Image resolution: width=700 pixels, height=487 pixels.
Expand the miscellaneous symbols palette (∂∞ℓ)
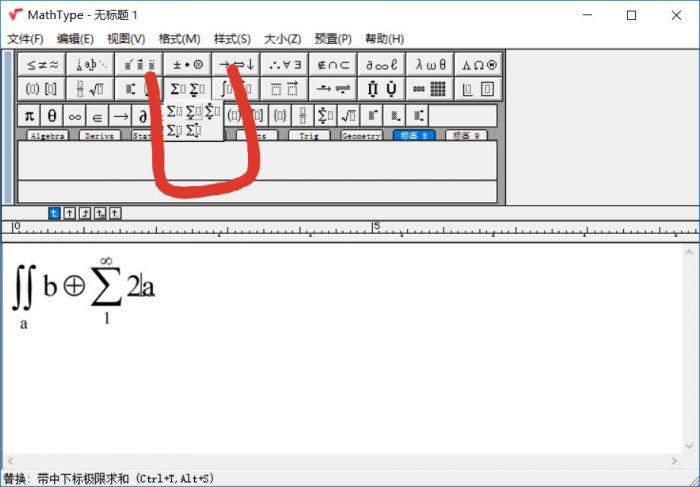(381, 64)
